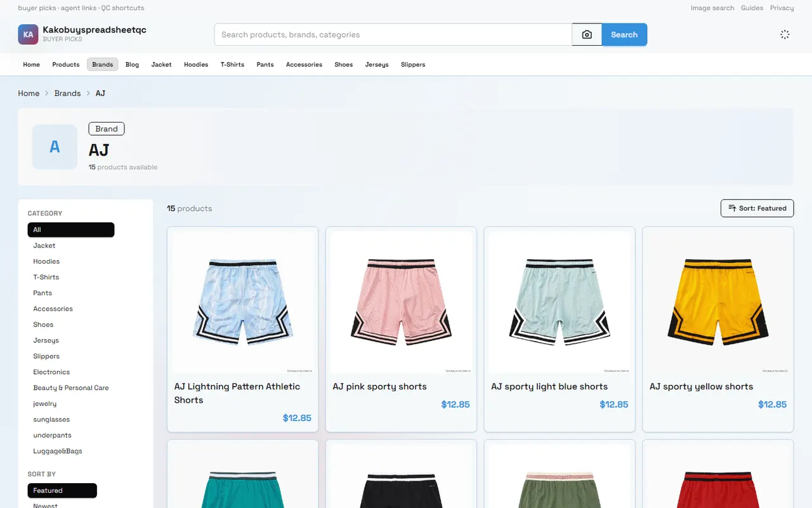Follow the Image search header link
This screenshot has width=812, height=508.
[x=712, y=8]
